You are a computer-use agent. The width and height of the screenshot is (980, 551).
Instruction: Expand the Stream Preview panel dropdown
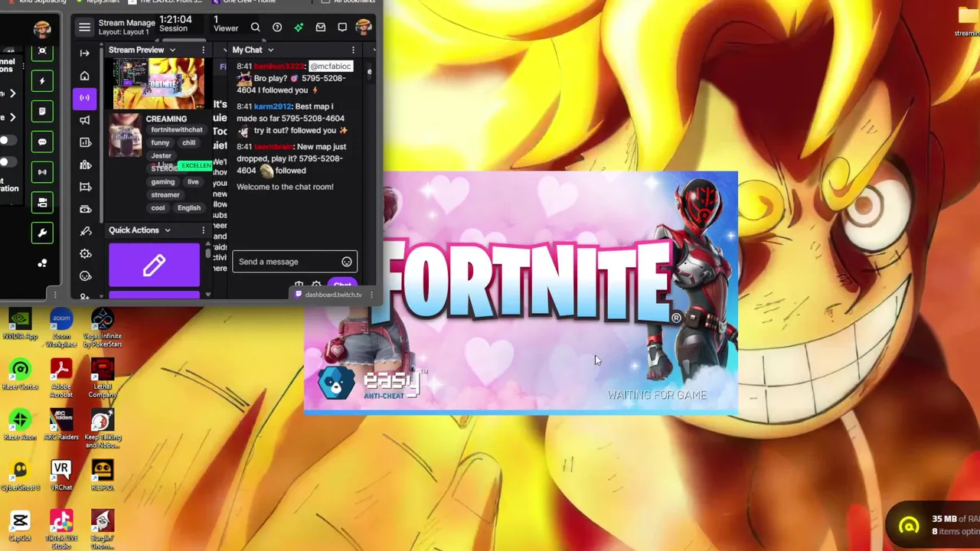point(172,51)
